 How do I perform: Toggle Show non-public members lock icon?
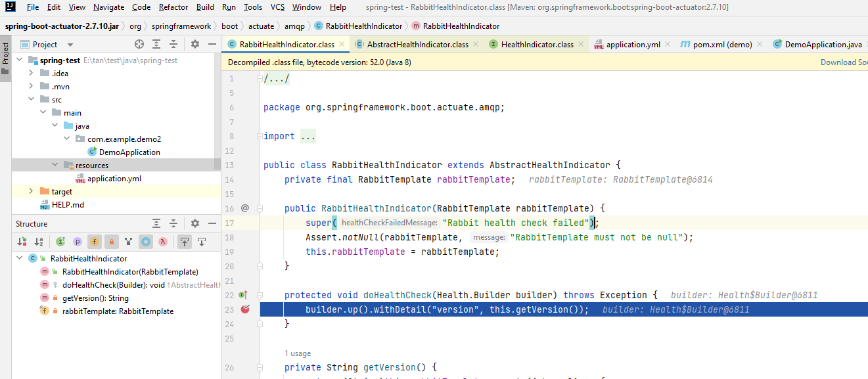(110, 242)
